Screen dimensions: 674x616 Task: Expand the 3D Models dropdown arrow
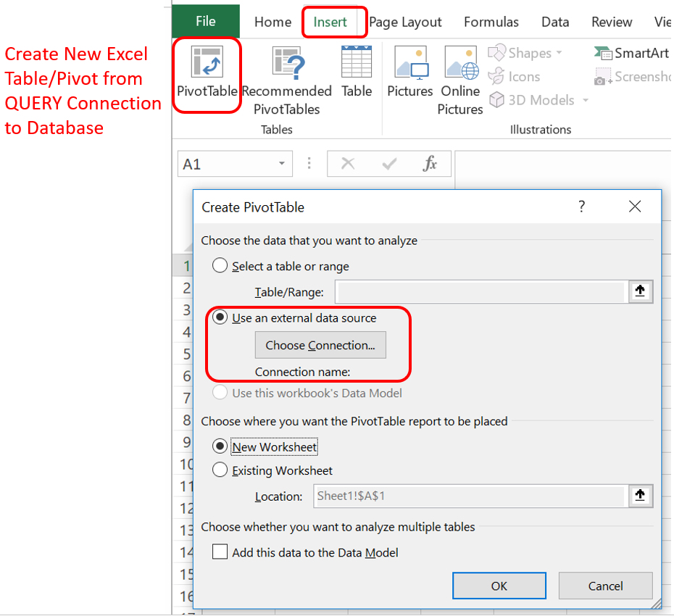(x=586, y=101)
